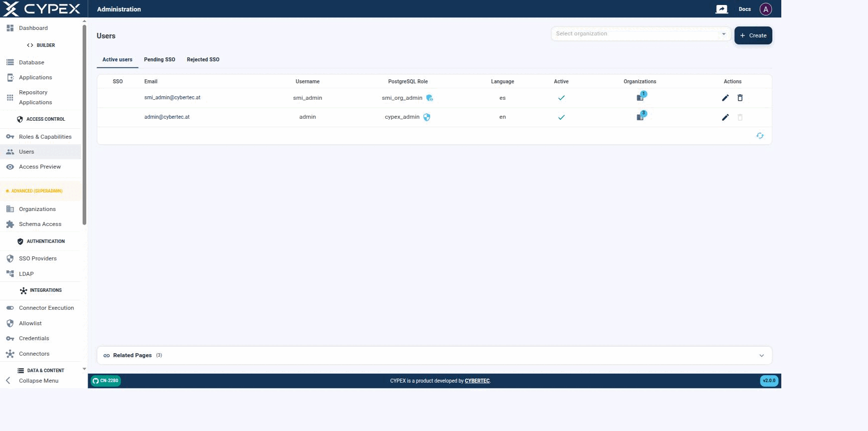Click the Connectors hub icon
This screenshot has width=868, height=431.
(10, 354)
